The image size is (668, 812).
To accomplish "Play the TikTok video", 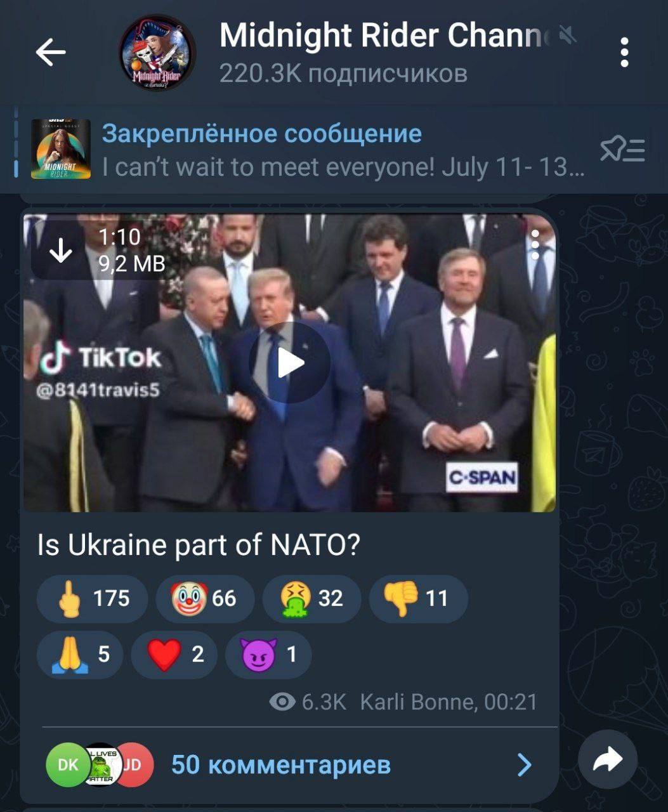I will pyautogui.click(x=289, y=363).
